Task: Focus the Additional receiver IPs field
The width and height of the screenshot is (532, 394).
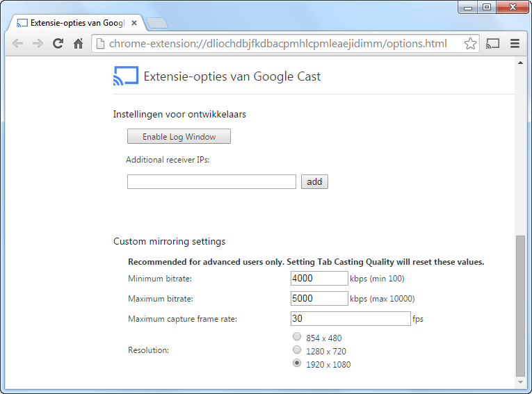Action: click(x=211, y=181)
